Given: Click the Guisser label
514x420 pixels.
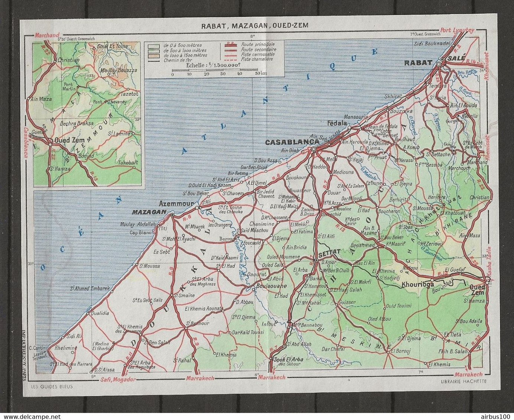Looking at the screenshot, I should coord(348,302).
